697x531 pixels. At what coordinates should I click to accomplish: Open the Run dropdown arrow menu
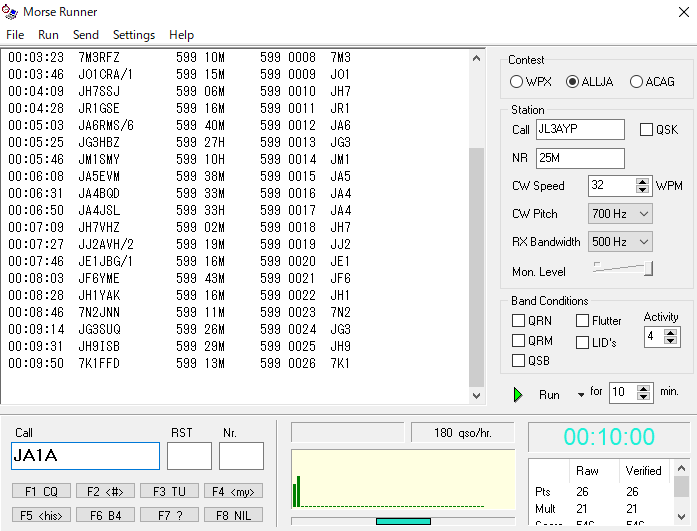coord(581,395)
